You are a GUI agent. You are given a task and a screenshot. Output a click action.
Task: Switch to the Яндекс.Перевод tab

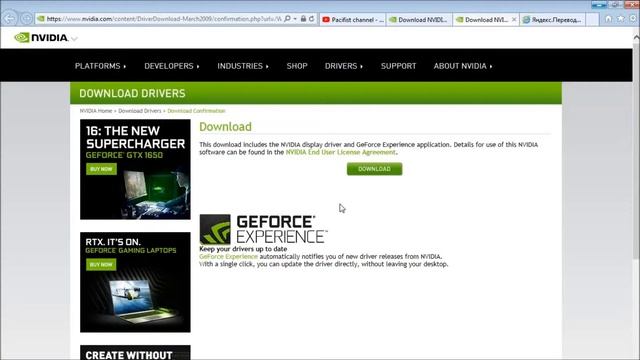pyautogui.click(x=552, y=19)
